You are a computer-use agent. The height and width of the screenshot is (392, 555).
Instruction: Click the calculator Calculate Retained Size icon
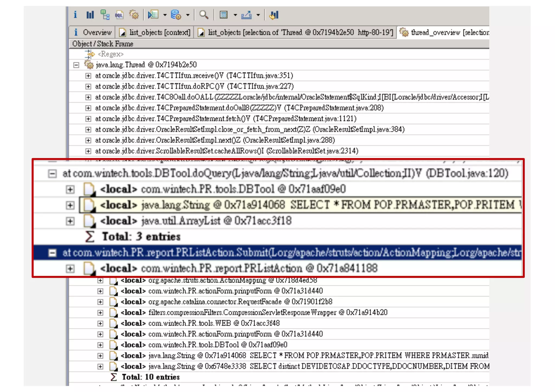[224, 15]
